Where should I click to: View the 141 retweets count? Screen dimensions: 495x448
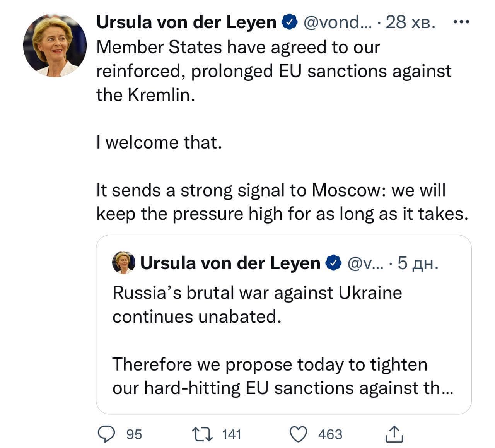pos(232,434)
